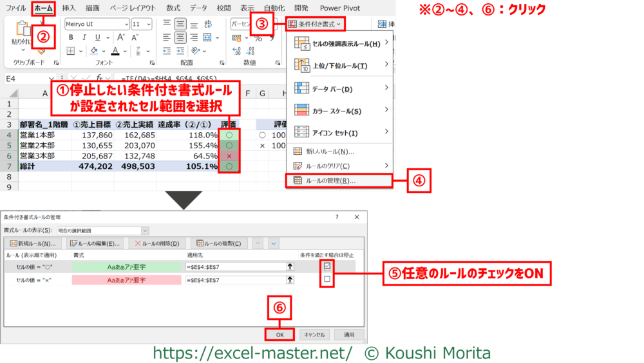This screenshot has height=363, width=644.
Task: Click the applies-to field of "×" rule
Action: 234,280
